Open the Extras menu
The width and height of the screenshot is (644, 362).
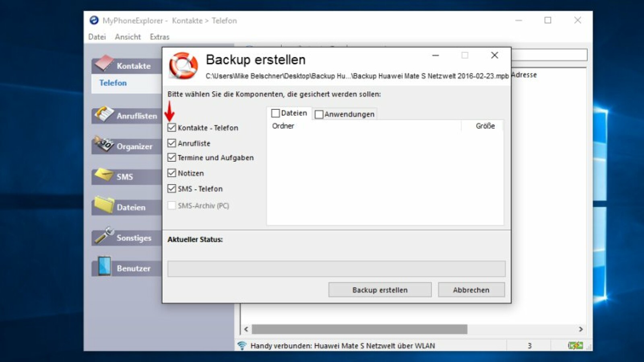(159, 37)
